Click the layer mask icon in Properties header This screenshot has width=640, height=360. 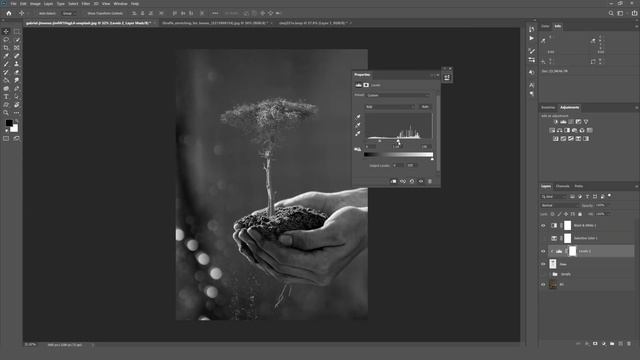tap(366, 85)
